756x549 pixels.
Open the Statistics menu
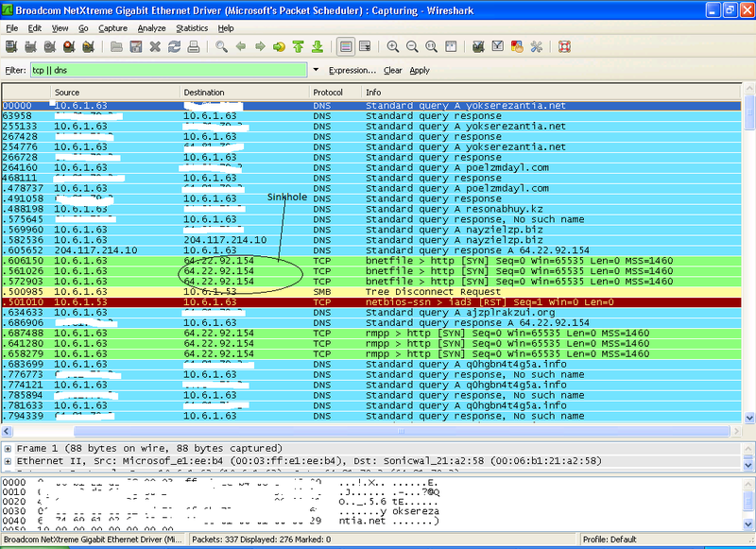pos(192,28)
